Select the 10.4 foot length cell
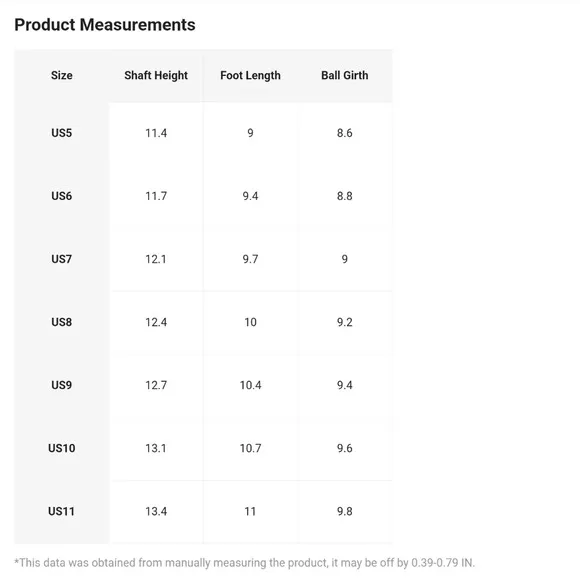This screenshot has height=580, width=580. pyautogui.click(x=250, y=385)
